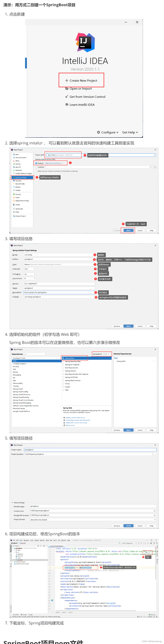The height and width of the screenshot is (644, 164).
Task: Open the Refactor menu
Action: 42,541
